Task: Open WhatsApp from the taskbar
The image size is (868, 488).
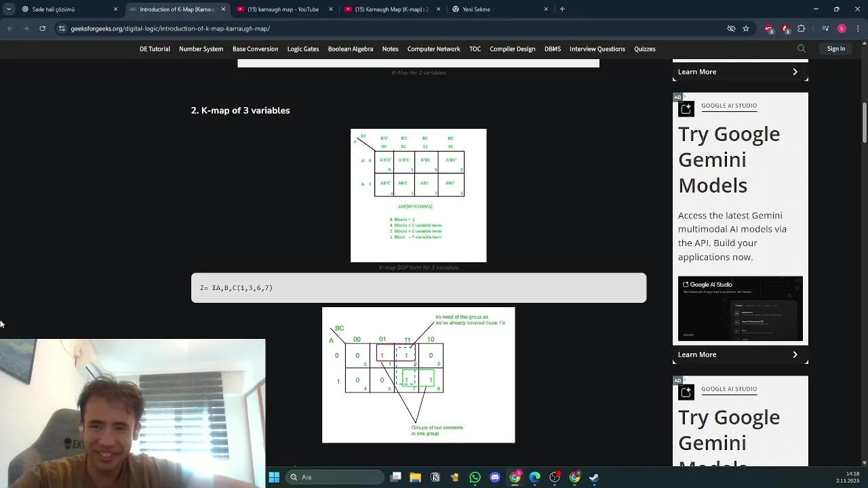Action: pyautogui.click(x=475, y=477)
